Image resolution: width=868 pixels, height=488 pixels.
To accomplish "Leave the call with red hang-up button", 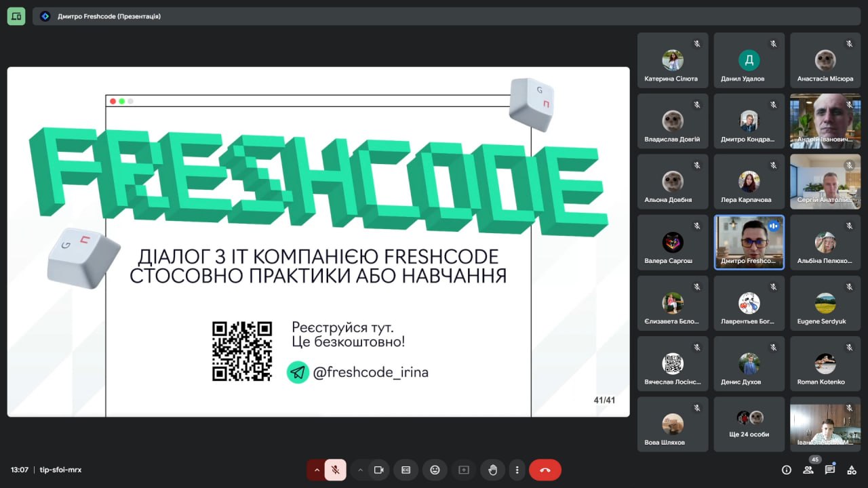I will [x=545, y=470].
